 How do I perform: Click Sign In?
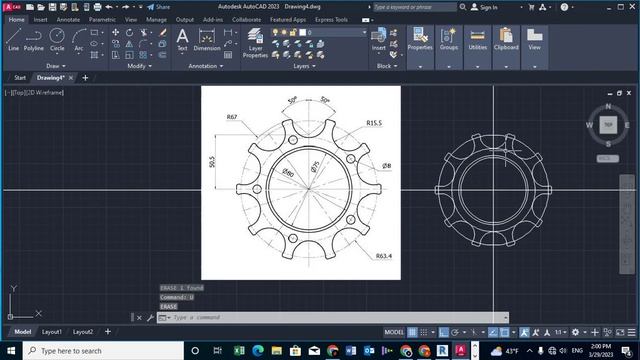(x=485, y=7)
